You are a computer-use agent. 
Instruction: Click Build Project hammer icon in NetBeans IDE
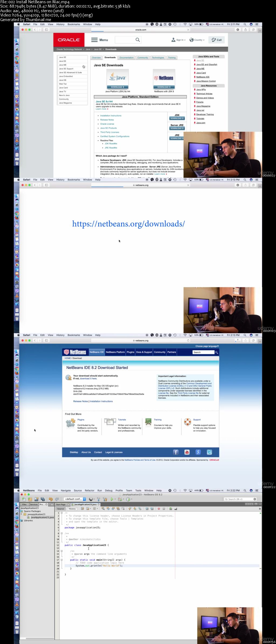[x=98, y=499]
